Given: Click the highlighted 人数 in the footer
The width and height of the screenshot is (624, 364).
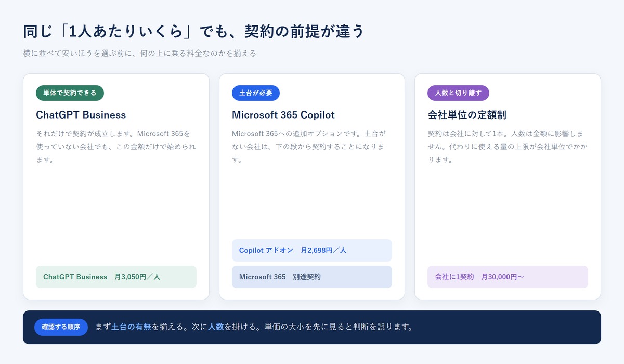Looking at the screenshot, I should pos(216,328).
